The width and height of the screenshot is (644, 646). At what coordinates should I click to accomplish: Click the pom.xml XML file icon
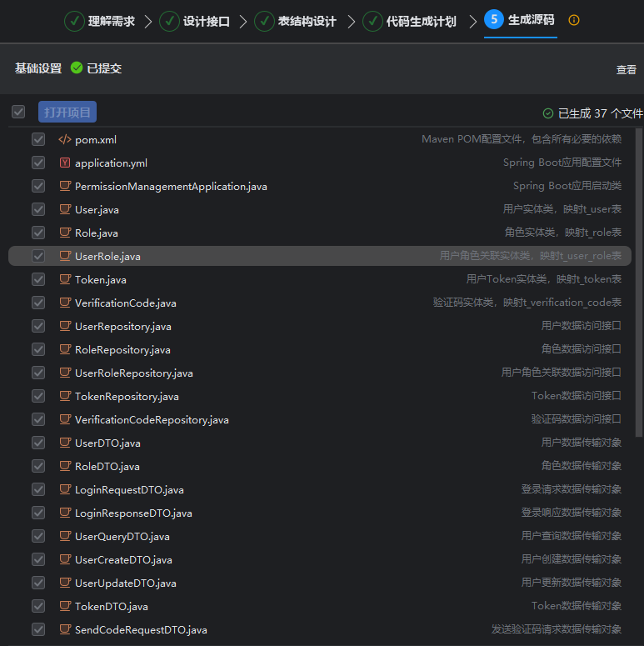64,140
